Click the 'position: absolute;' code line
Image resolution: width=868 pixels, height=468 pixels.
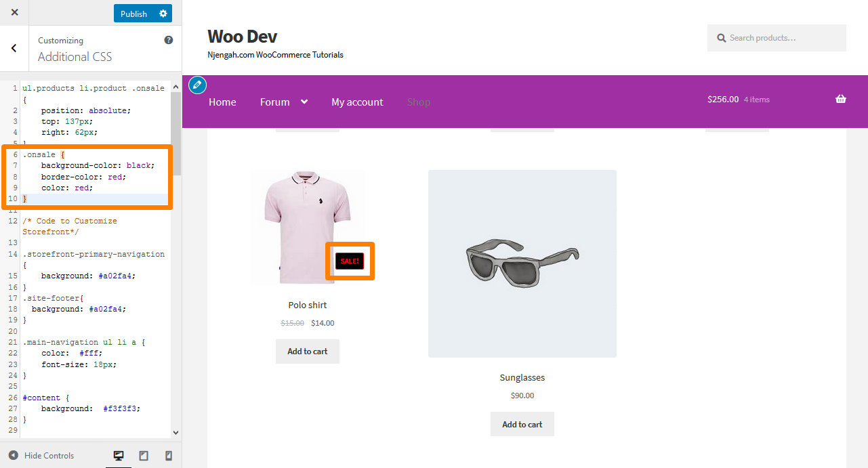point(85,110)
